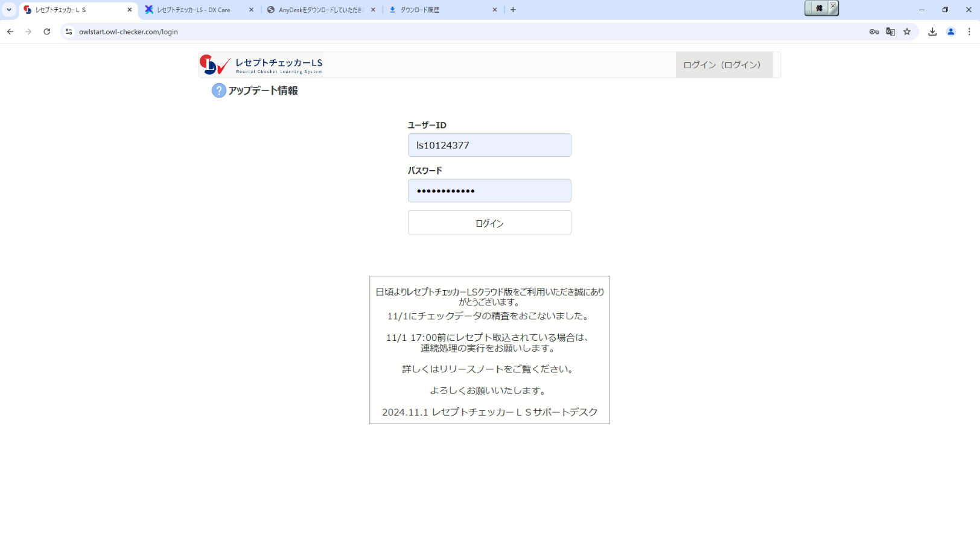
Task: Close the DX Care tab
Action: coord(251,10)
